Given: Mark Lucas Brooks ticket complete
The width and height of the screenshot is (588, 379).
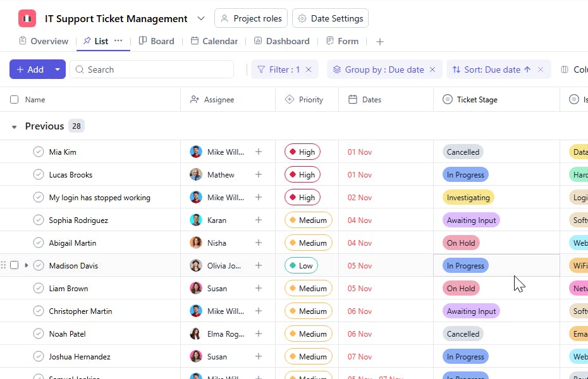Looking at the screenshot, I should 38,174.
